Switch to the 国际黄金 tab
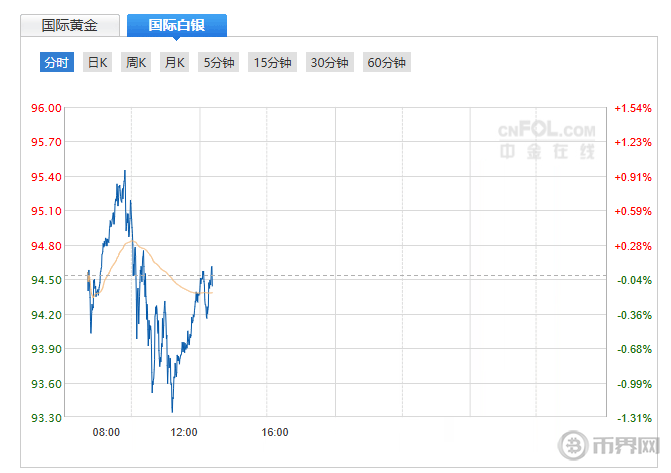The image size is (671, 473). pyautogui.click(x=69, y=25)
